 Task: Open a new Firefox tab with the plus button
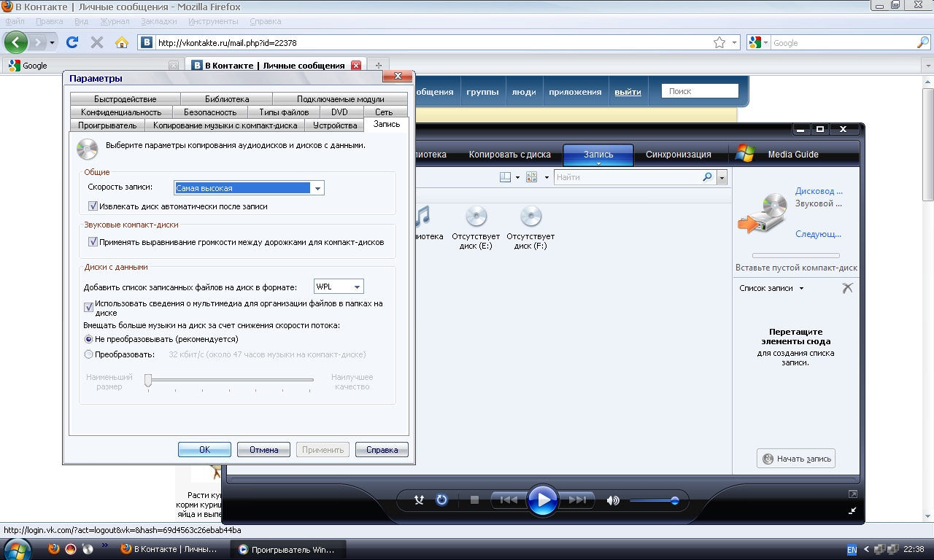(378, 65)
